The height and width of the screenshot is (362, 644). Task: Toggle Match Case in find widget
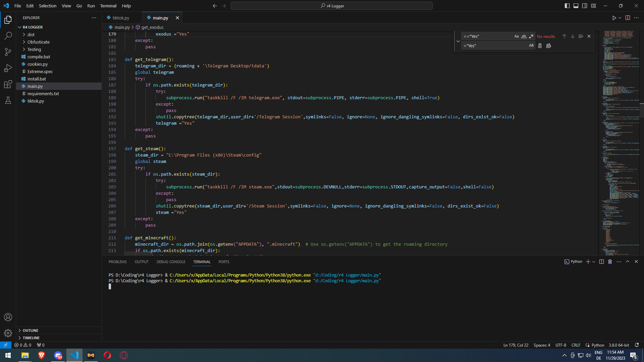(517, 36)
